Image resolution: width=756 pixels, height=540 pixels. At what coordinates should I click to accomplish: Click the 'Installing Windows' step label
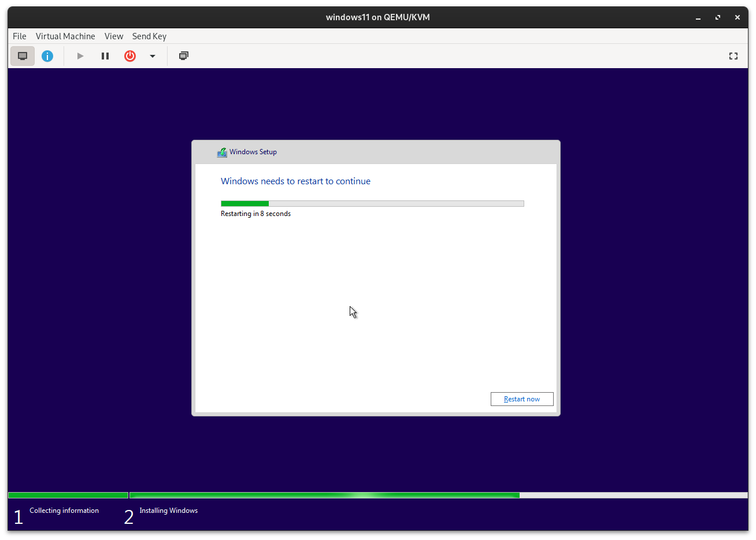coord(169,511)
